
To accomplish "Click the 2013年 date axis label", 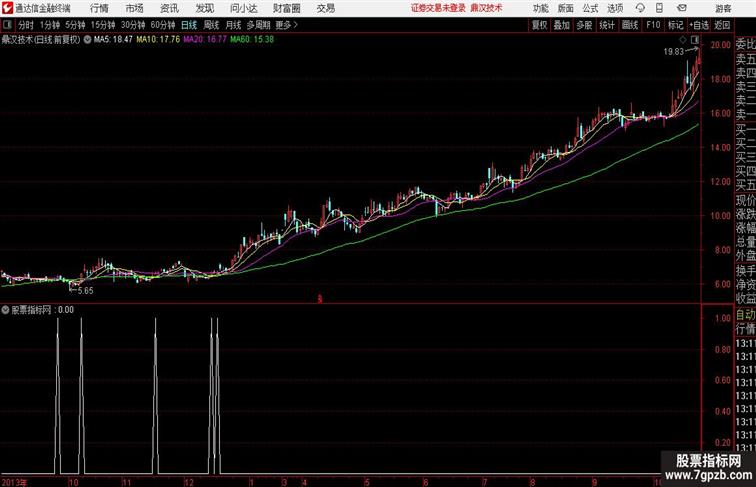I will pos(14,482).
